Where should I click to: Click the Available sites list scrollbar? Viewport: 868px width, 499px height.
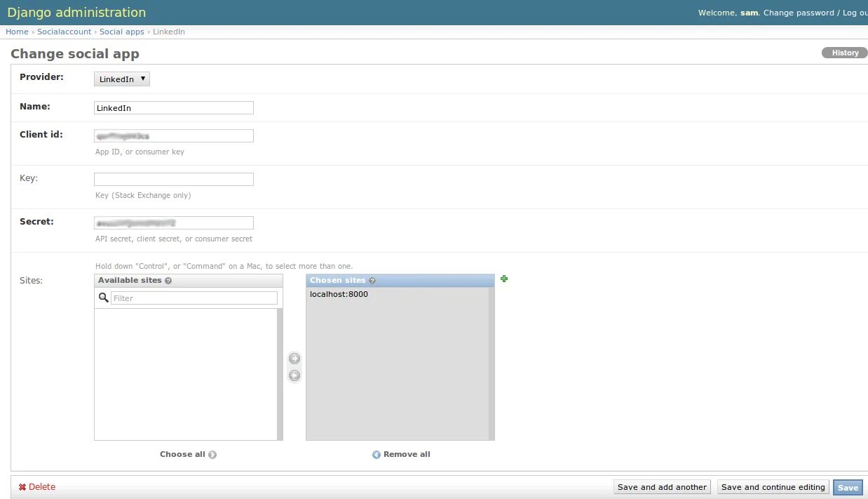(280, 374)
